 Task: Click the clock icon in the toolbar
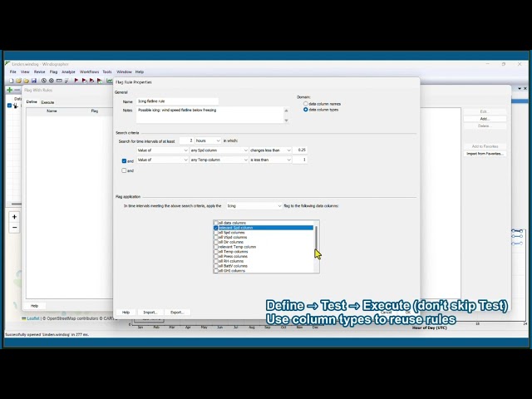(x=44, y=81)
